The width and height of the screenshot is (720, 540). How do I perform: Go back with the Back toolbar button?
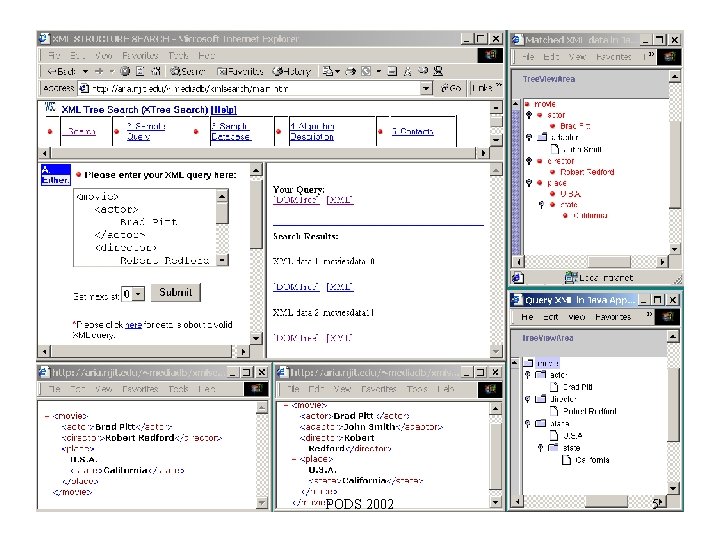pyautogui.click(x=61, y=71)
